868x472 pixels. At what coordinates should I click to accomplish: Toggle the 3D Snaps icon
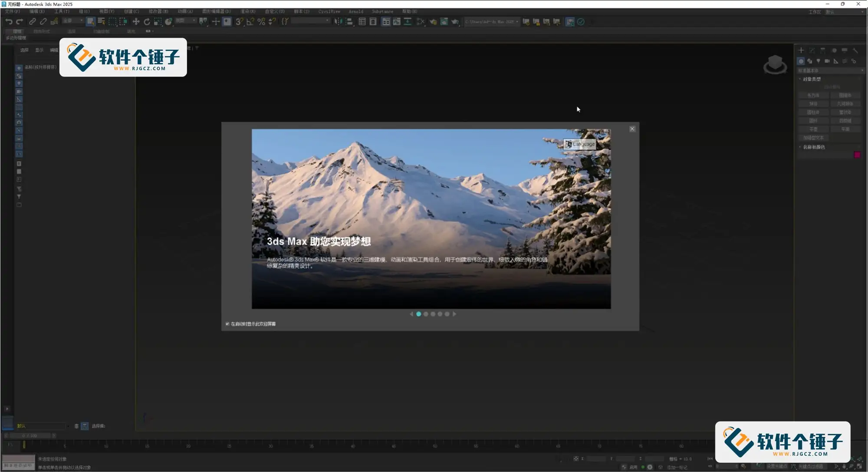click(x=239, y=22)
